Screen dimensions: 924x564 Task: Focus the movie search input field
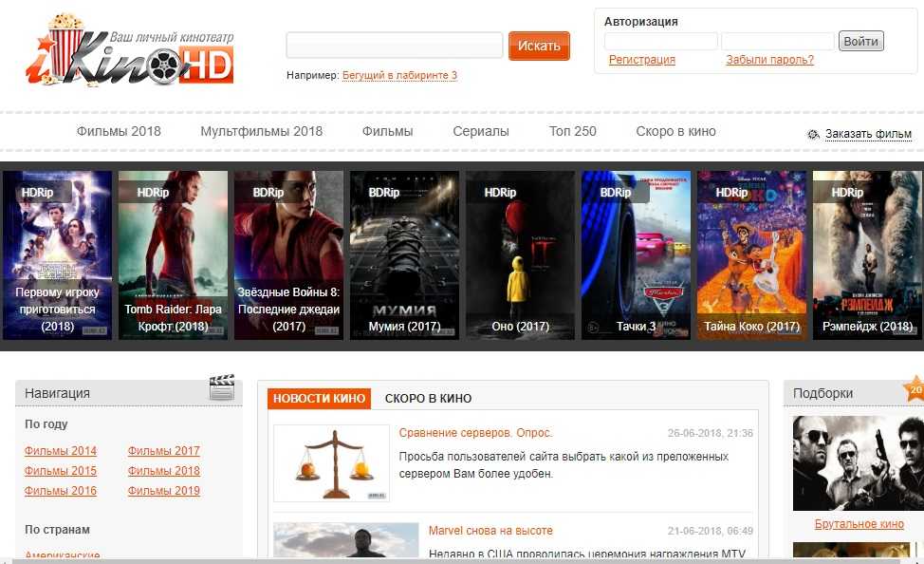click(395, 45)
